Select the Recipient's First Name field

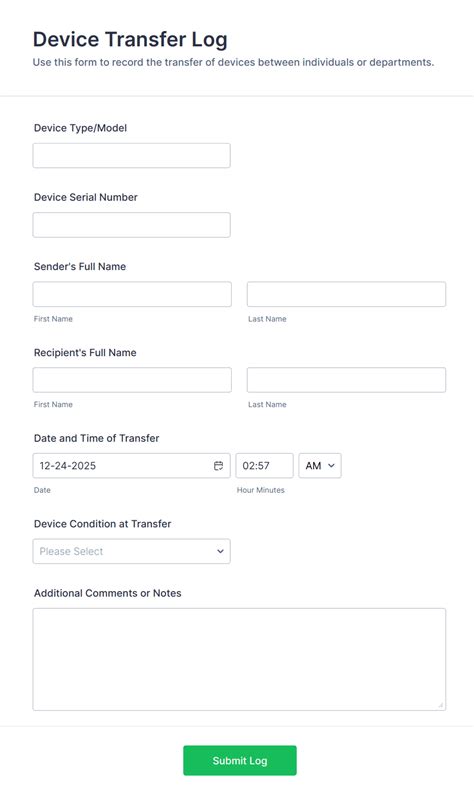[132, 380]
